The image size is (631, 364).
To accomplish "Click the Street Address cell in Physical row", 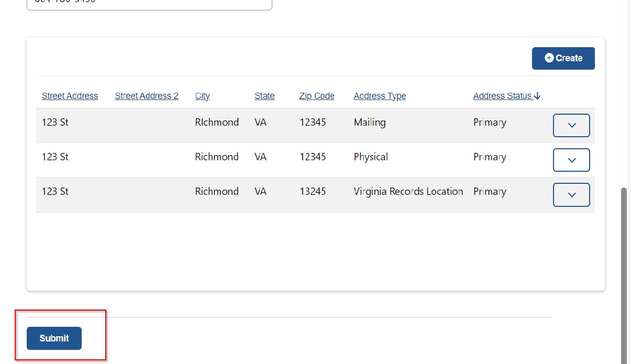I will coord(55,157).
